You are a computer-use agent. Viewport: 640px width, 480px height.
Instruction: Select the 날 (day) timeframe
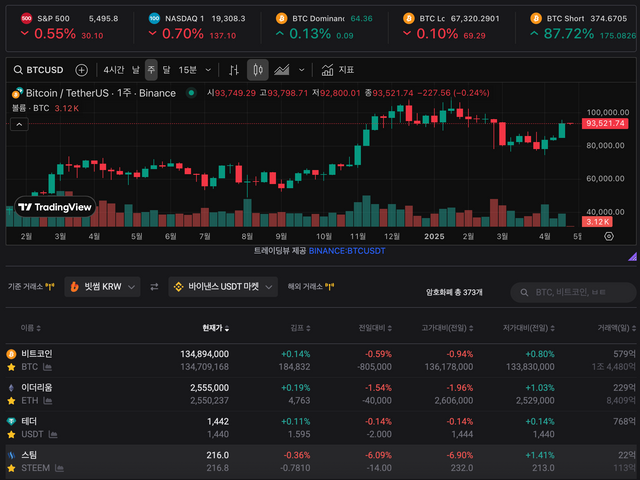(136, 70)
